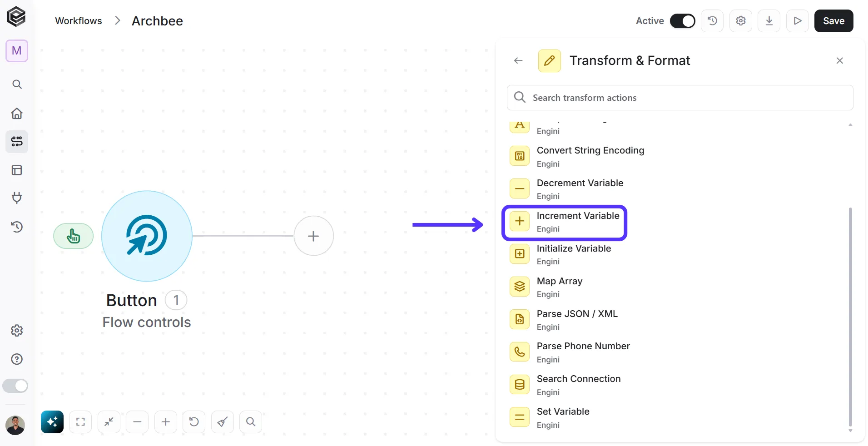Go to Workflows breadcrumb
Screen dimensions: 868x446
(x=79, y=21)
